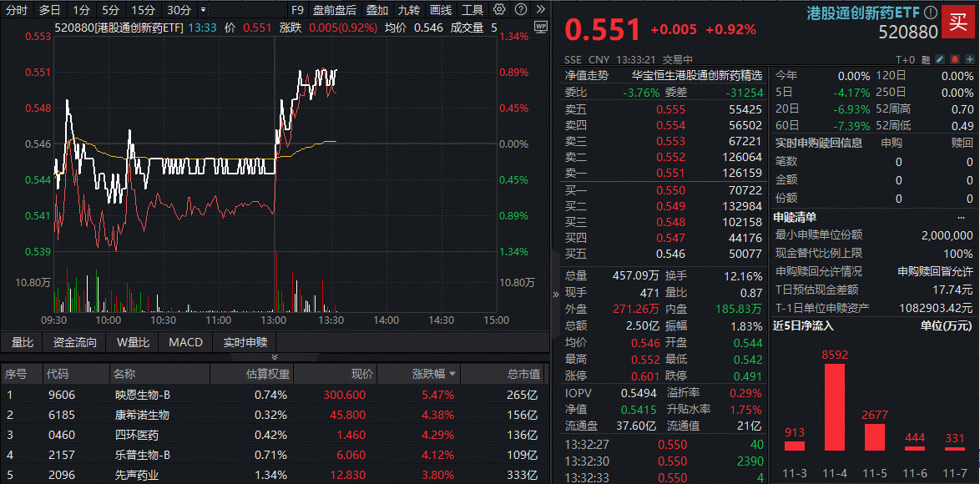The image size is (980, 484).
Task: Select 映恩生物-B row in holdings table
Action: pos(274,395)
